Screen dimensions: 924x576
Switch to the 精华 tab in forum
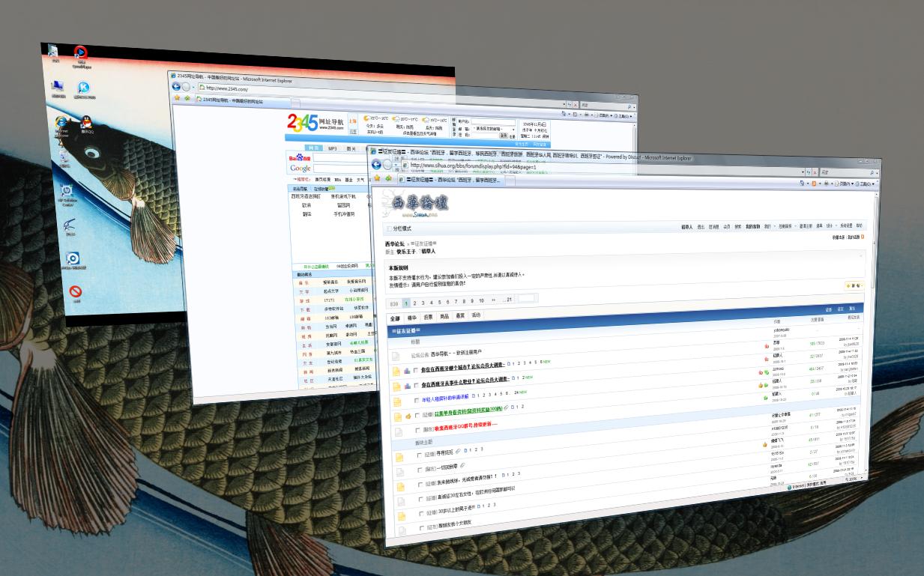[x=411, y=317]
